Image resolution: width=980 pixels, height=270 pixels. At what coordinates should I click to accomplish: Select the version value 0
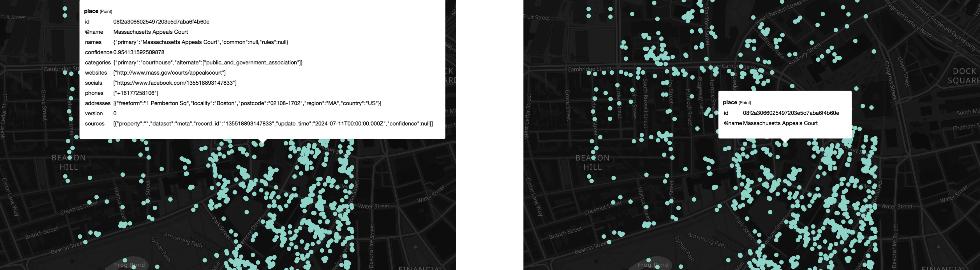[115, 113]
